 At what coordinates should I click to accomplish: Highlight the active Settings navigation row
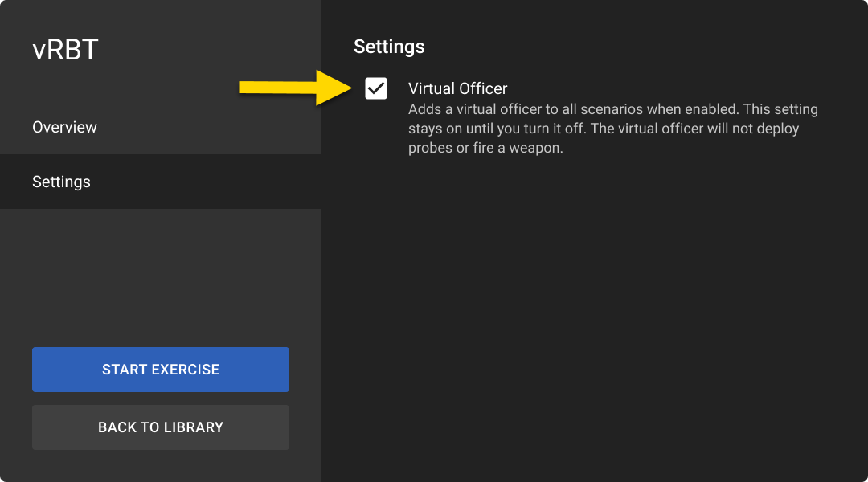161,182
